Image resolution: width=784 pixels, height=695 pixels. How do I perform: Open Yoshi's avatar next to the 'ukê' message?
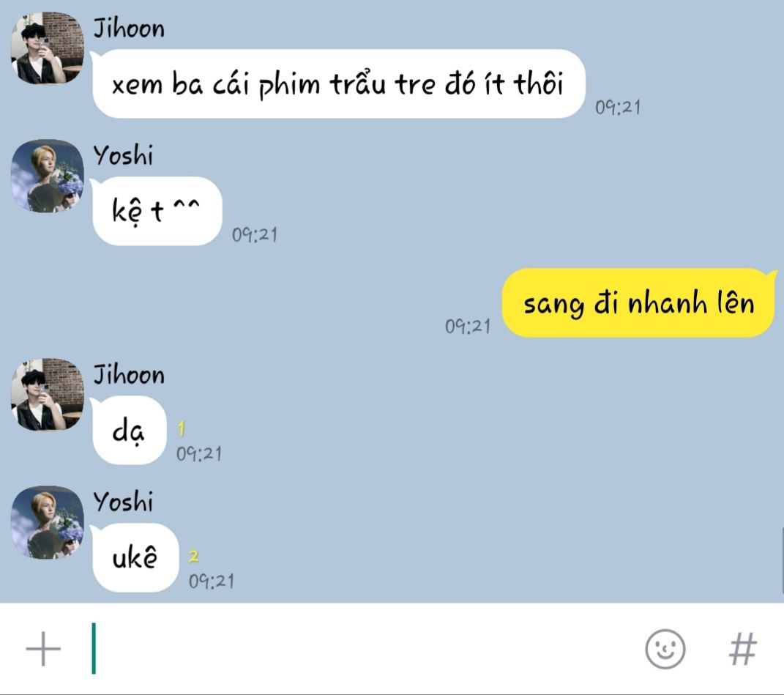tap(48, 522)
